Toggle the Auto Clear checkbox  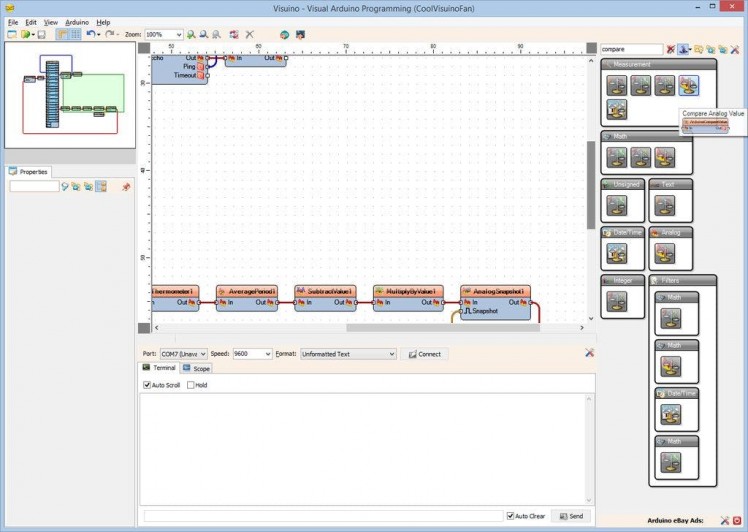tap(511, 516)
